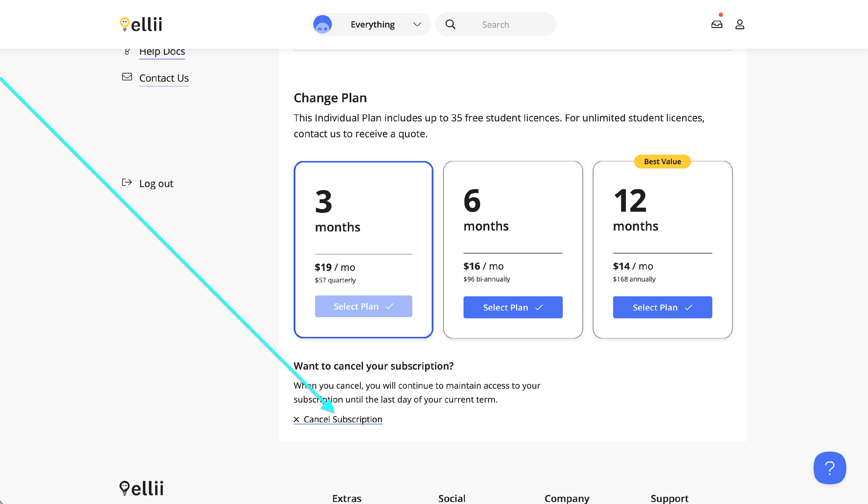
Task: Expand the Everything filter dropdown
Action: (372, 25)
